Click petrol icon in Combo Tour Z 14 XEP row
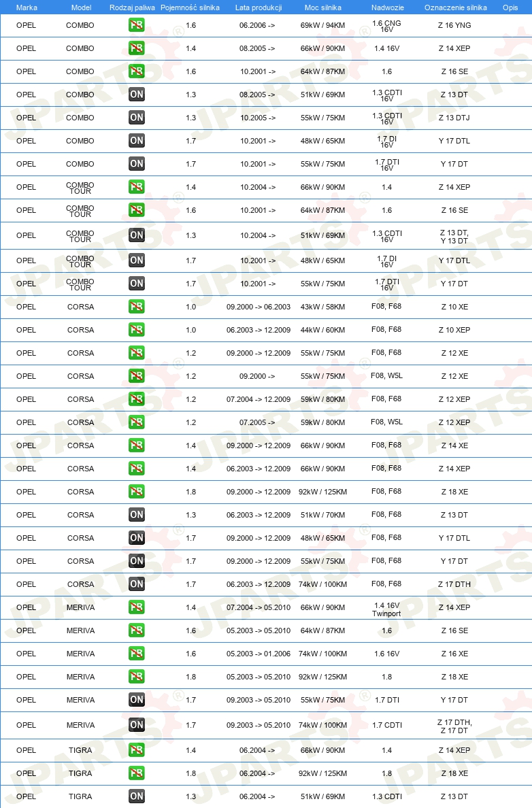The height and width of the screenshot is (808, 532). click(137, 187)
